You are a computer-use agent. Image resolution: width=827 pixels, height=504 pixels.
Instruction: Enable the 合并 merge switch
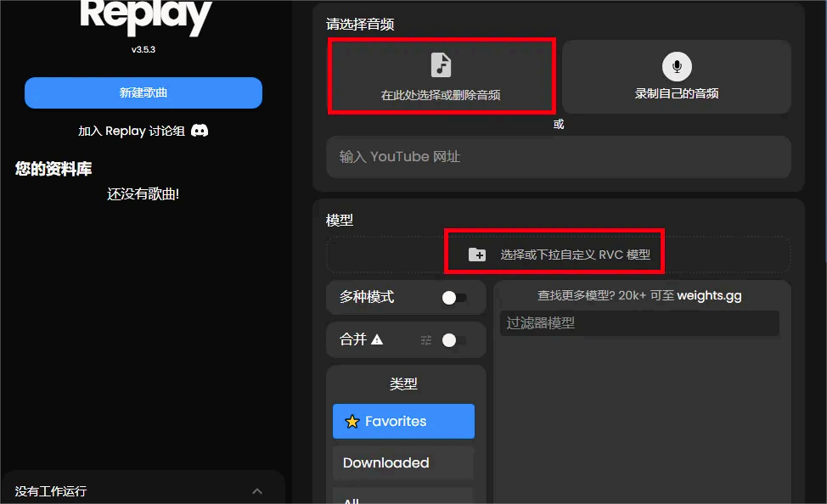click(x=453, y=340)
